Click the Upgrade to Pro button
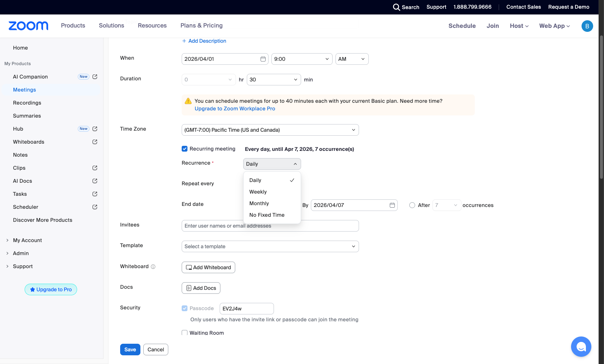604x364 pixels. pos(51,289)
